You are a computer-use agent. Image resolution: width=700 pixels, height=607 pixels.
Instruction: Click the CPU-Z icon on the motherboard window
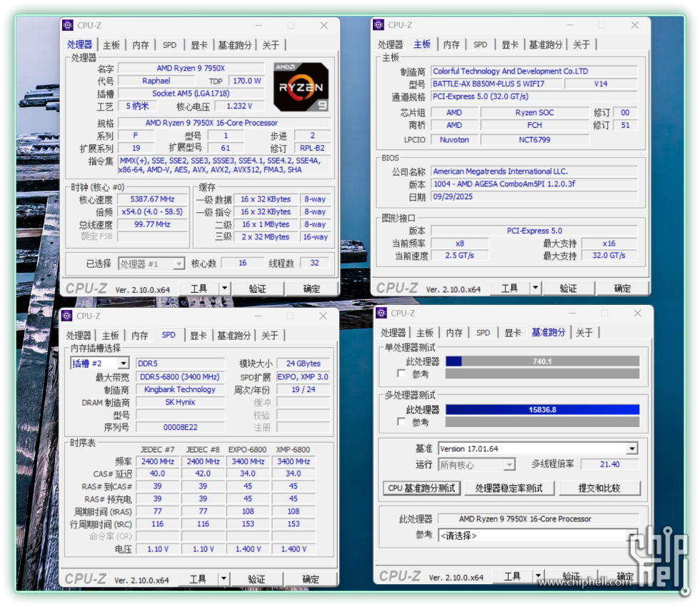tap(379, 24)
